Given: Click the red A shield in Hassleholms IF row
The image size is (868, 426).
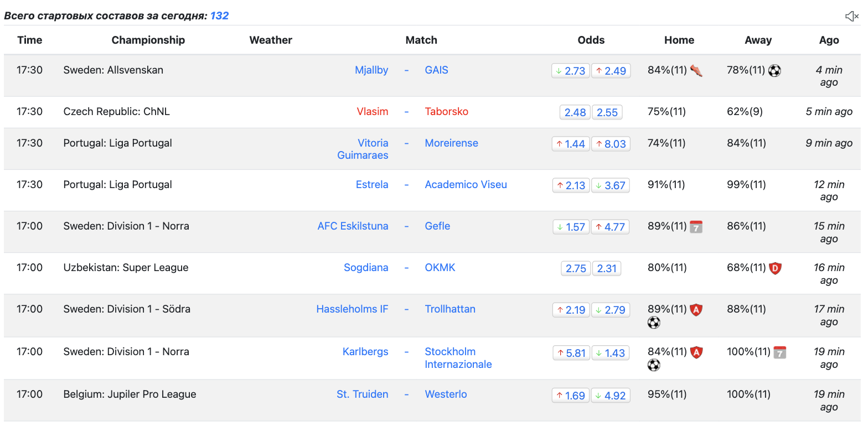Looking at the screenshot, I should [x=696, y=309].
